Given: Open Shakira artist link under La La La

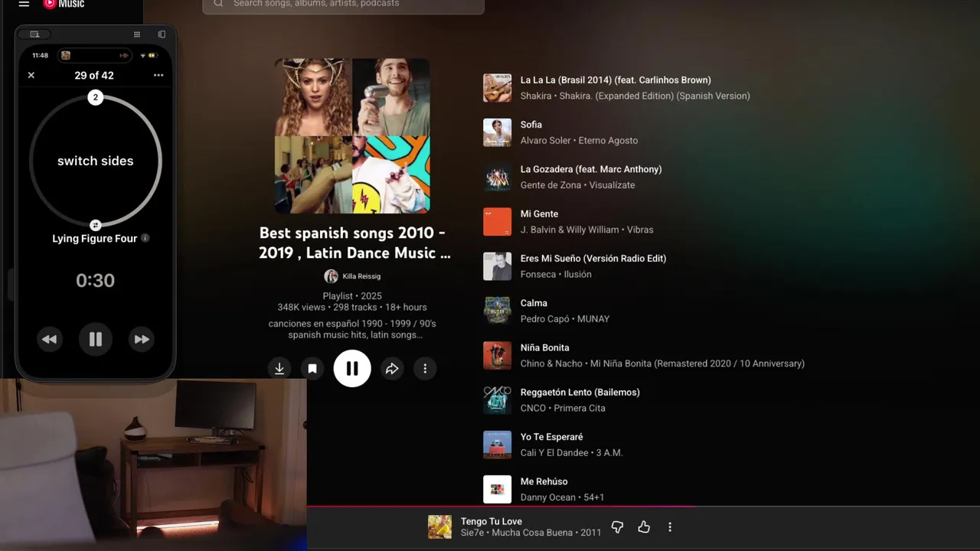Looking at the screenshot, I should 536,96.
